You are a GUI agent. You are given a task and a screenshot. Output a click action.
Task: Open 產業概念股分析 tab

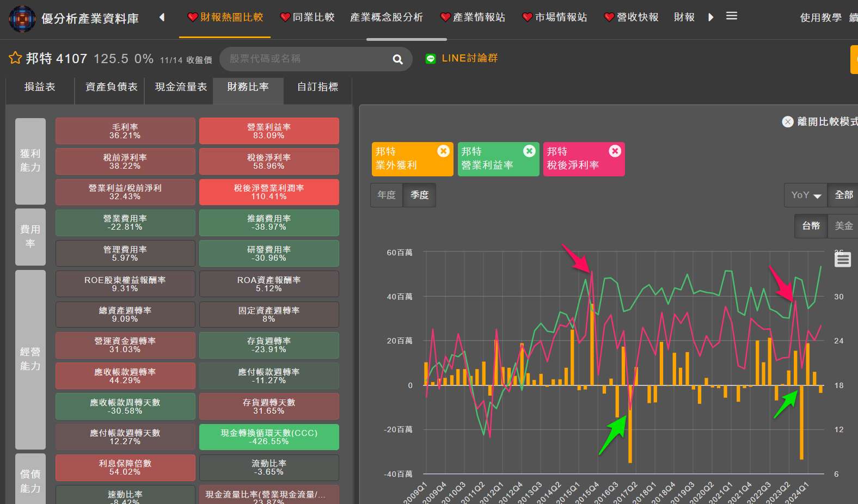(387, 17)
